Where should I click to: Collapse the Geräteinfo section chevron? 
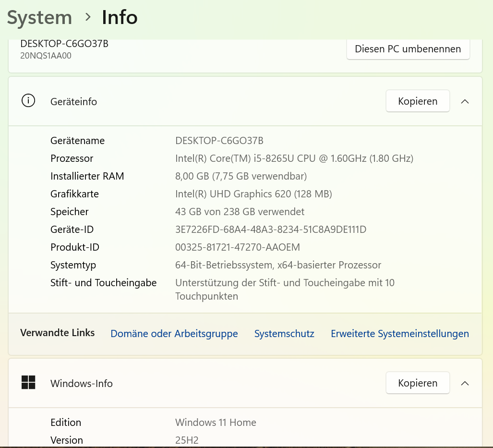click(x=465, y=101)
